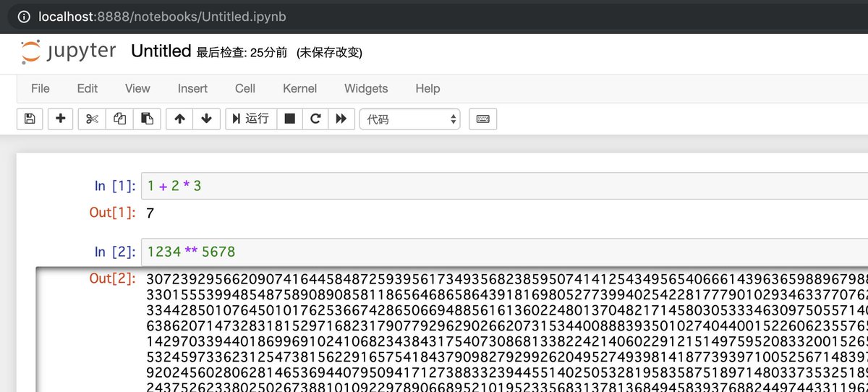Open the Help menu
The width and height of the screenshot is (868, 392).
coord(427,88)
